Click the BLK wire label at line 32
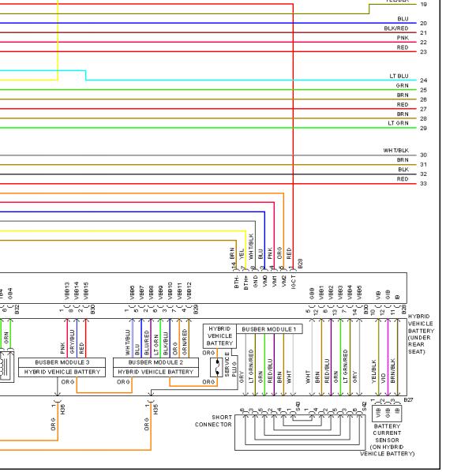This screenshot has height=472, width=476. click(x=403, y=170)
